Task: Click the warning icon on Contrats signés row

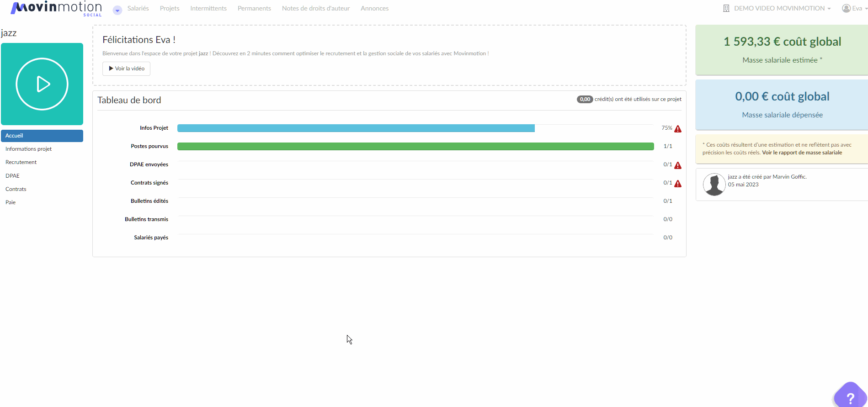Action: [678, 184]
